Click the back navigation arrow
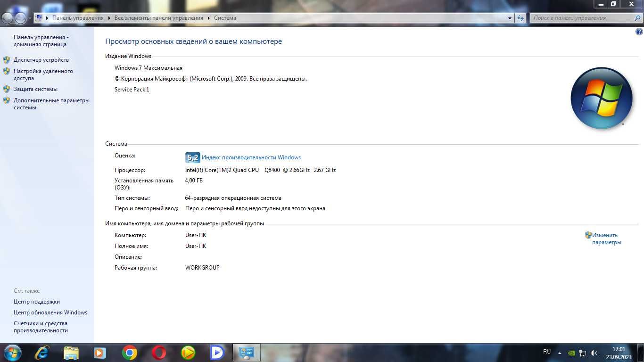Screen dimensions: 644x362 click(x=8, y=18)
